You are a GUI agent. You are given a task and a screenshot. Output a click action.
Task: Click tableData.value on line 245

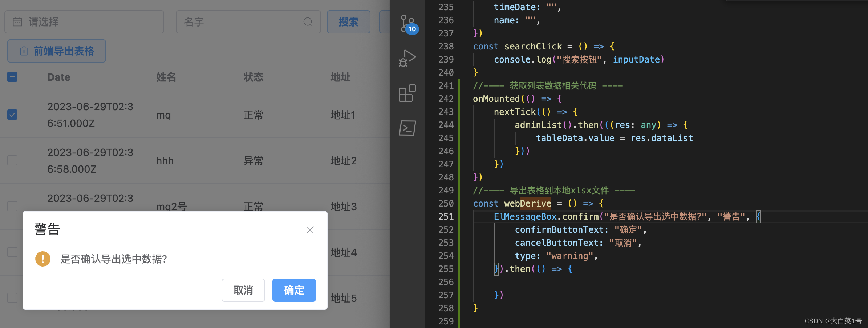click(x=575, y=138)
